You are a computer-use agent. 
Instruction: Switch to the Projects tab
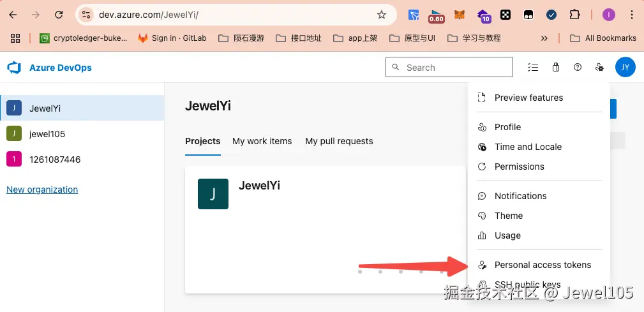203,141
